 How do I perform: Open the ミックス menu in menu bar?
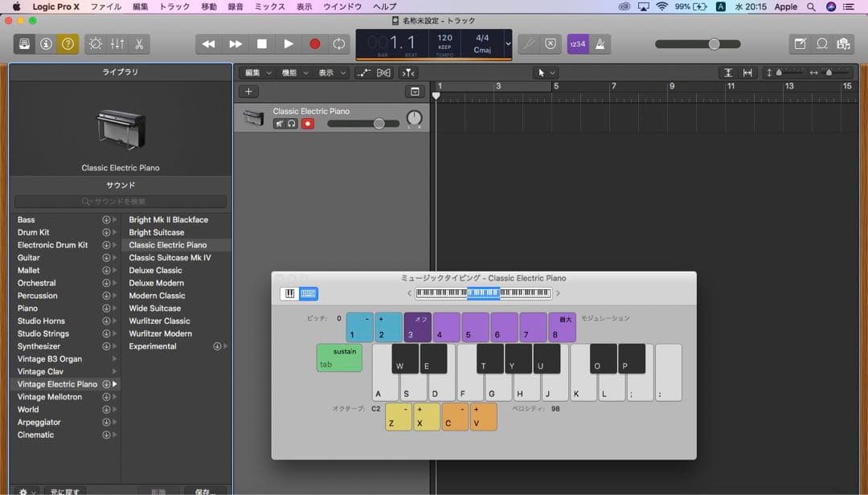coord(270,6)
